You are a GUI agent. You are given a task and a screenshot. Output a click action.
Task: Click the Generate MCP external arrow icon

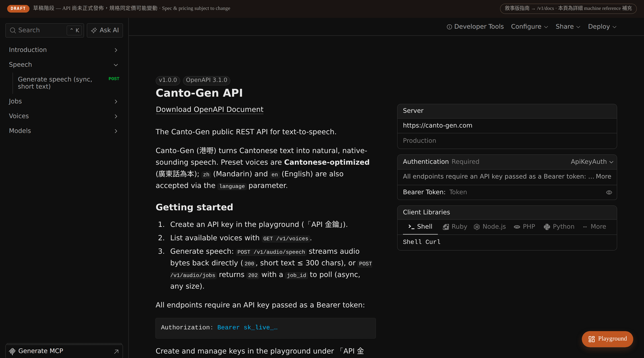pyautogui.click(x=116, y=352)
